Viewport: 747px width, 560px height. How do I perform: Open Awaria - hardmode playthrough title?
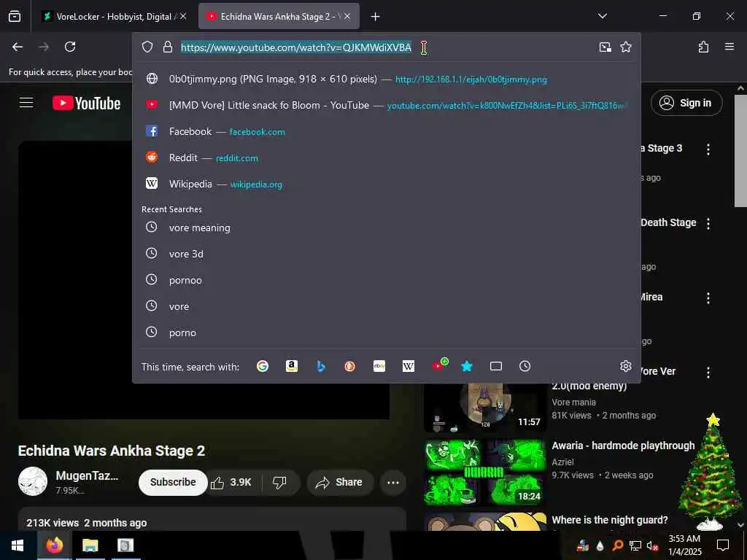click(623, 446)
